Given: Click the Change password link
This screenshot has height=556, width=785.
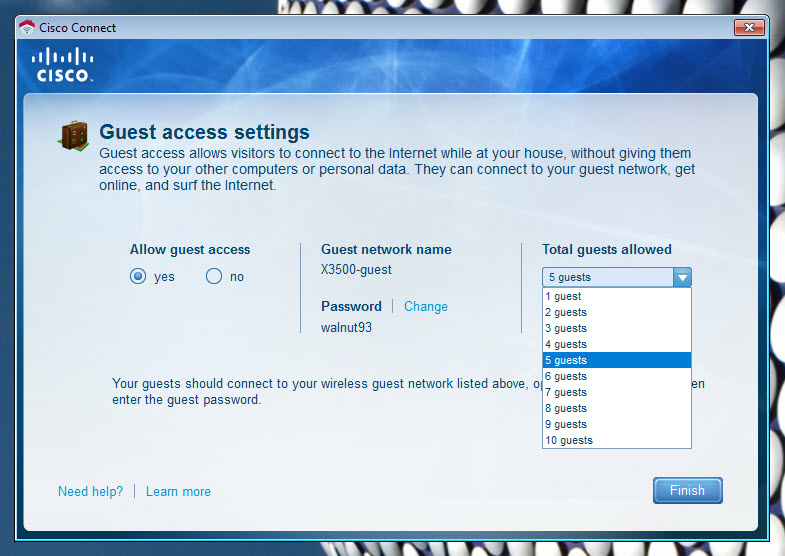Looking at the screenshot, I should click(426, 306).
